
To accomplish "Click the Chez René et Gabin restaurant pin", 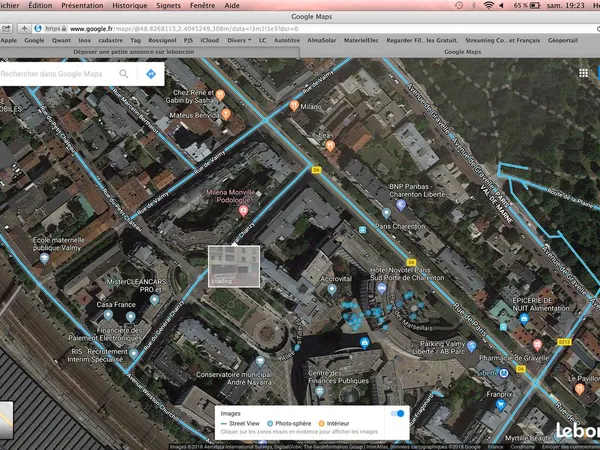I will pyautogui.click(x=220, y=95).
